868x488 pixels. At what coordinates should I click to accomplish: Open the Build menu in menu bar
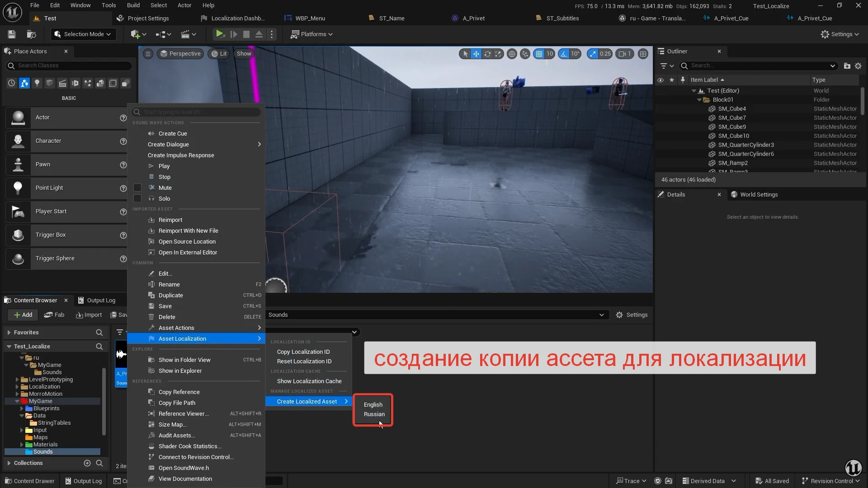(x=133, y=5)
